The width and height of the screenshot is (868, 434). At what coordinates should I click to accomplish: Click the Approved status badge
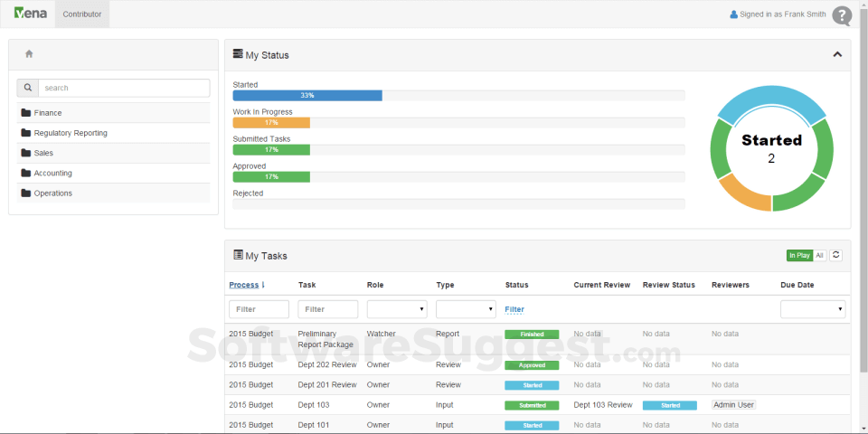click(x=532, y=365)
